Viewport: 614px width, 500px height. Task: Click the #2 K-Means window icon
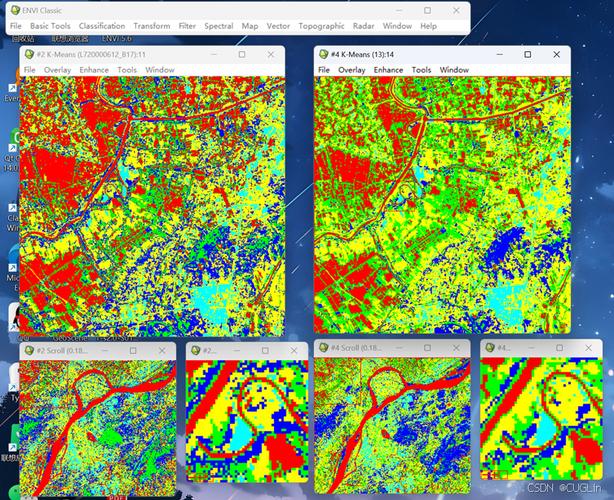tap(29, 54)
